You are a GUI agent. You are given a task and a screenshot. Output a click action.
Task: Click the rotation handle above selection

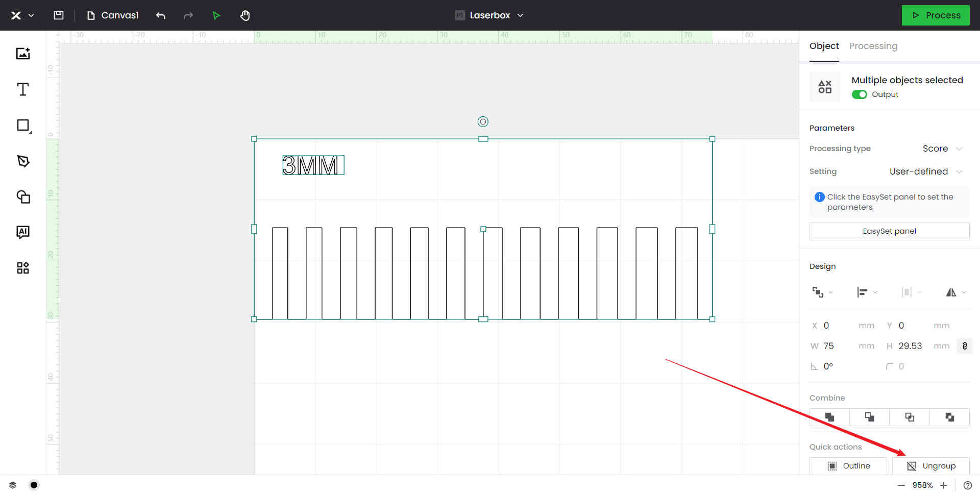pos(483,121)
